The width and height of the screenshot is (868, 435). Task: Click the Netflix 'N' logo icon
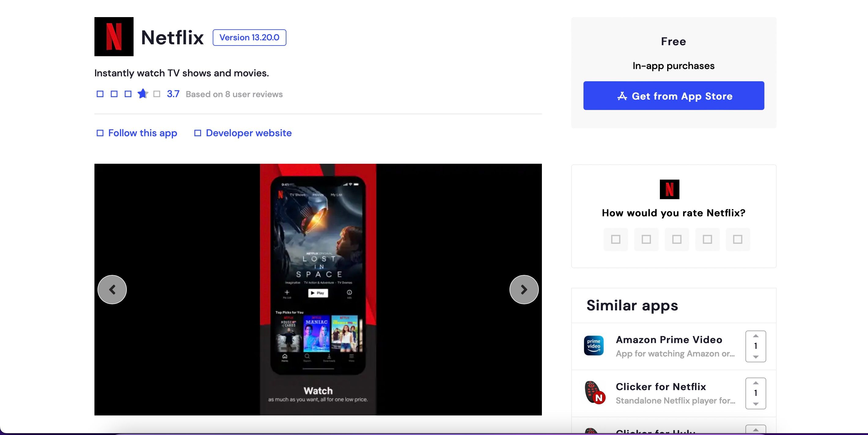pyautogui.click(x=114, y=37)
